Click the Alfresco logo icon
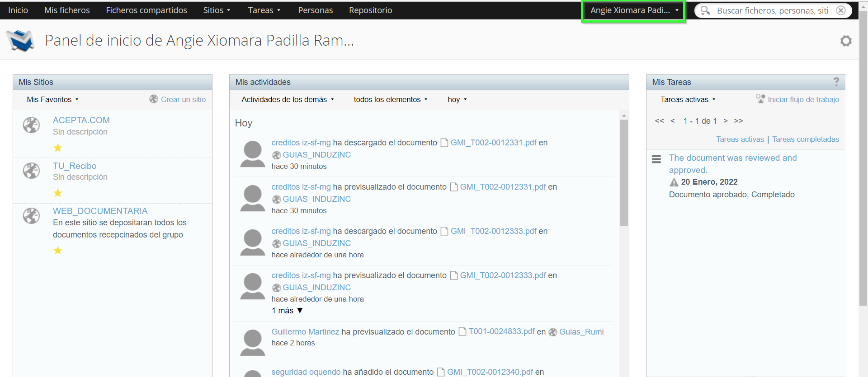Screen dimensions: 868x377 tap(20, 41)
